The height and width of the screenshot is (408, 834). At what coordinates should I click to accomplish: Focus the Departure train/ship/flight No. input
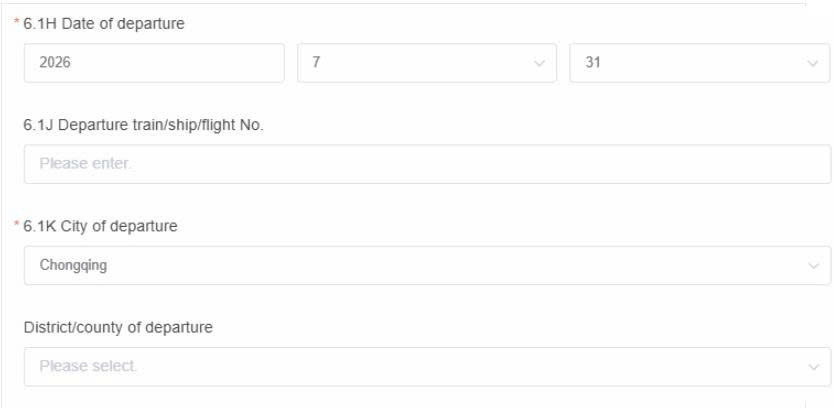[427, 164]
